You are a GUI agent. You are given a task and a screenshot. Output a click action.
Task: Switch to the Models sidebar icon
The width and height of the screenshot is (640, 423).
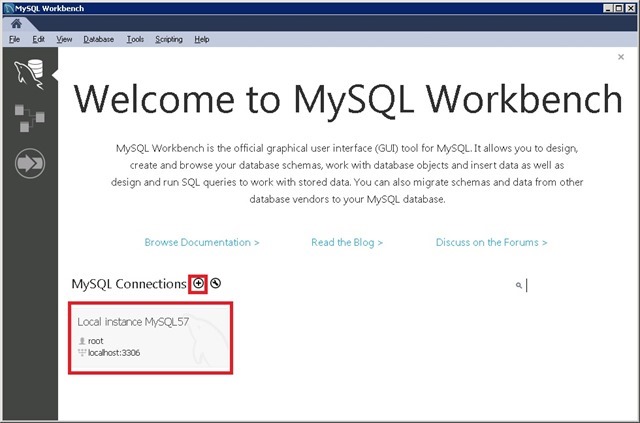[29, 118]
